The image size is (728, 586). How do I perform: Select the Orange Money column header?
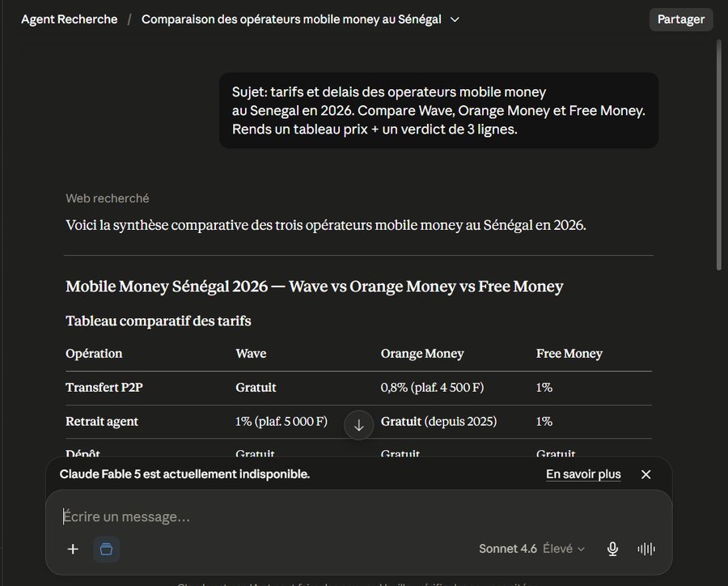click(x=422, y=354)
